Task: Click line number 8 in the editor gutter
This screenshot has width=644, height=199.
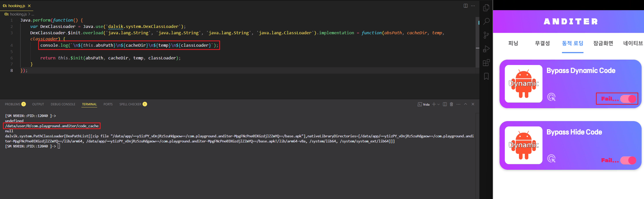Action: pyautogui.click(x=12, y=71)
